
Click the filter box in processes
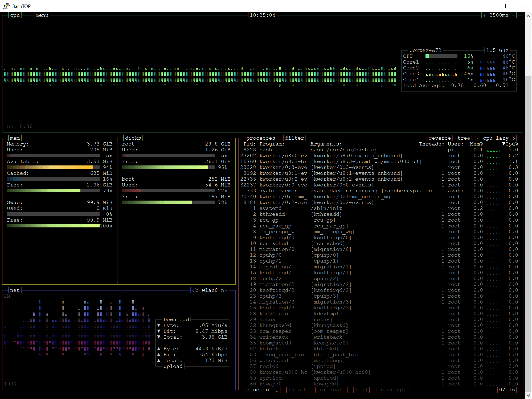(294, 138)
